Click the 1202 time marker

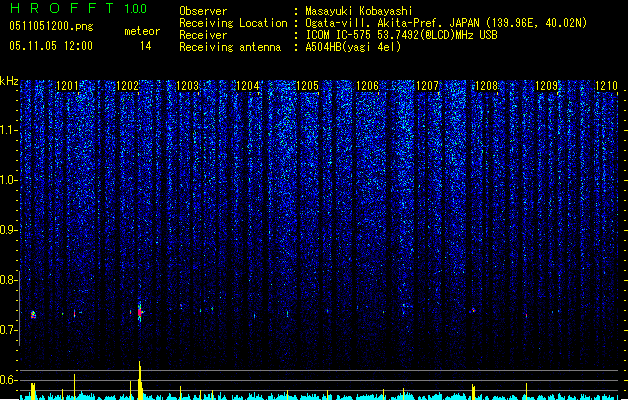128,86
